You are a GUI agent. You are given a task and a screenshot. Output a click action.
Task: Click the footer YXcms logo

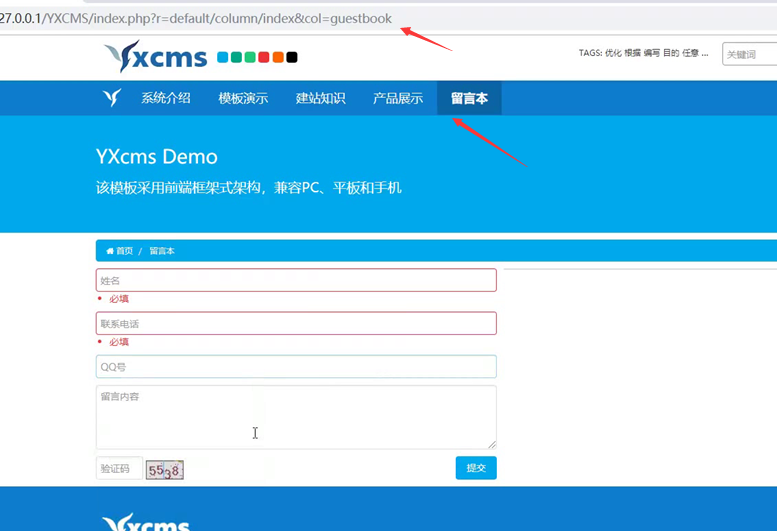(146, 522)
